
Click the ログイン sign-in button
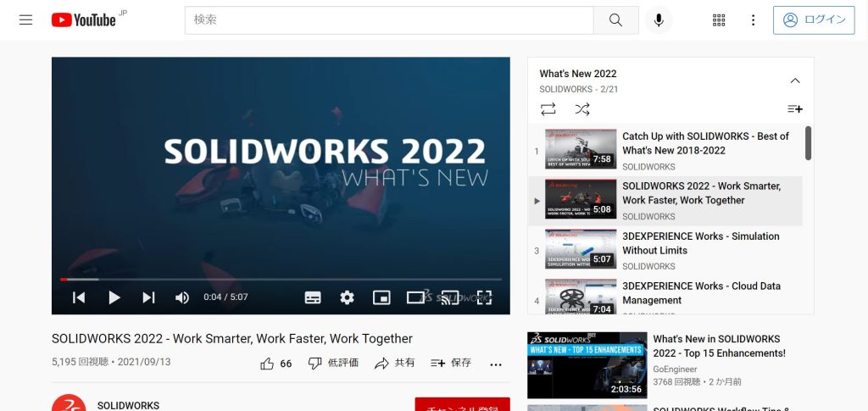click(x=813, y=19)
